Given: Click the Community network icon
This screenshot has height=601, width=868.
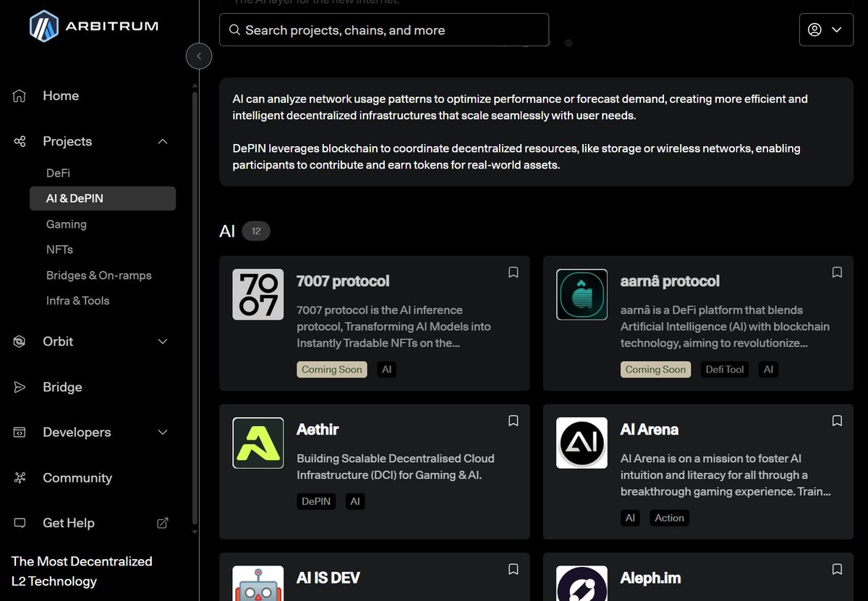Looking at the screenshot, I should tap(20, 478).
